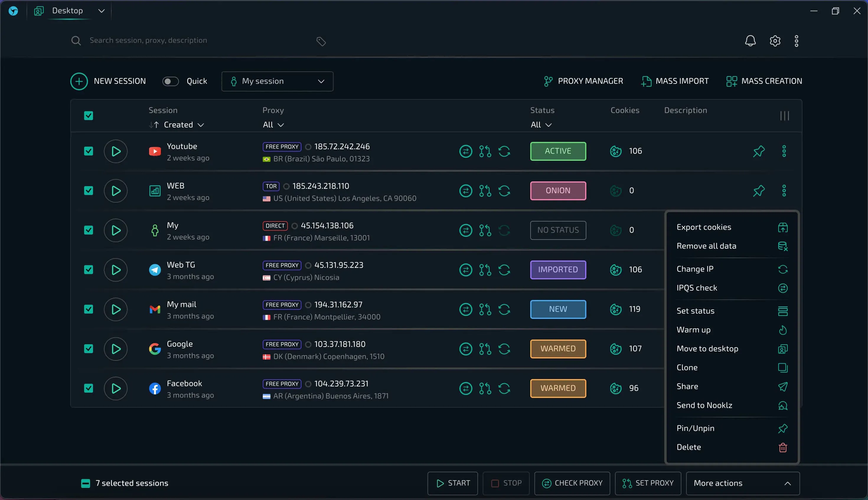Click the CHECK PROXY button
This screenshot has width=868, height=500.
tap(572, 483)
